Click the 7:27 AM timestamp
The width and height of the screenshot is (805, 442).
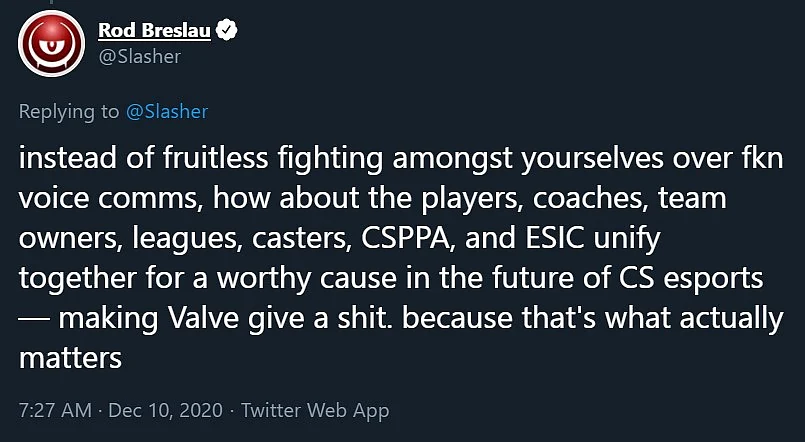(x=55, y=410)
